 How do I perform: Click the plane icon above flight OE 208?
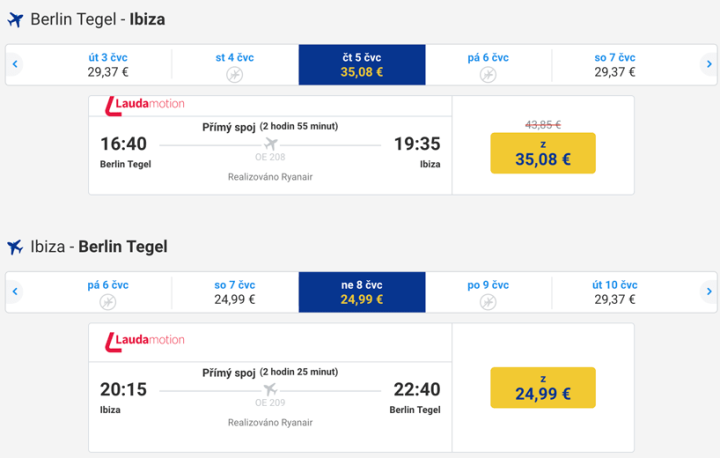click(270, 145)
